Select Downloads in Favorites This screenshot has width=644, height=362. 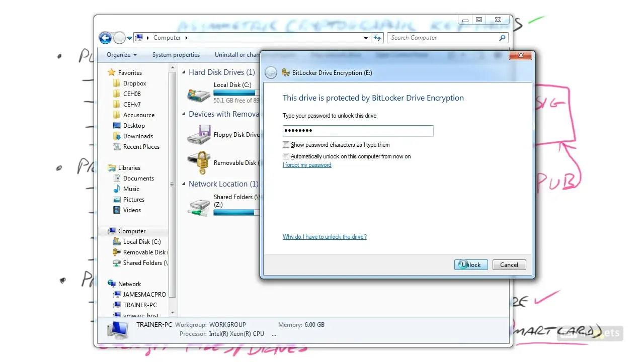138,136
